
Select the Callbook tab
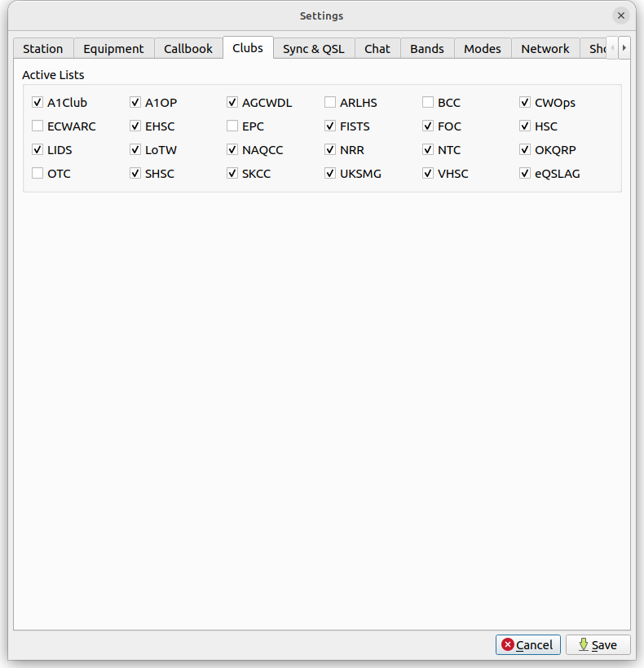188,49
